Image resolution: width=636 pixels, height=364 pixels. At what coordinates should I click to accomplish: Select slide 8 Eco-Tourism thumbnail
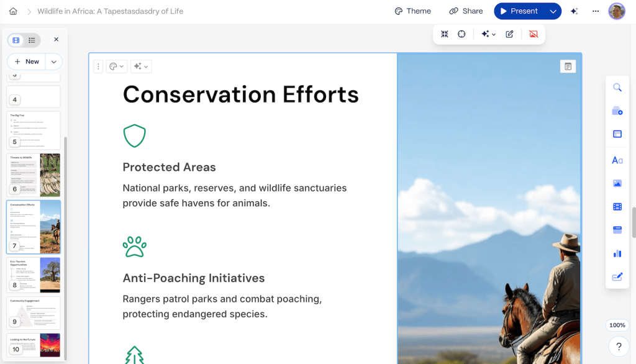coord(34,275)
